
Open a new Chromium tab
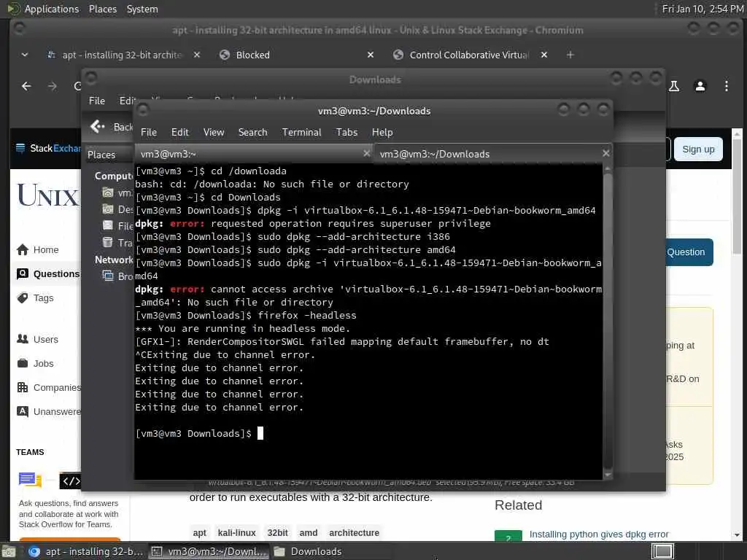point(570,55)
